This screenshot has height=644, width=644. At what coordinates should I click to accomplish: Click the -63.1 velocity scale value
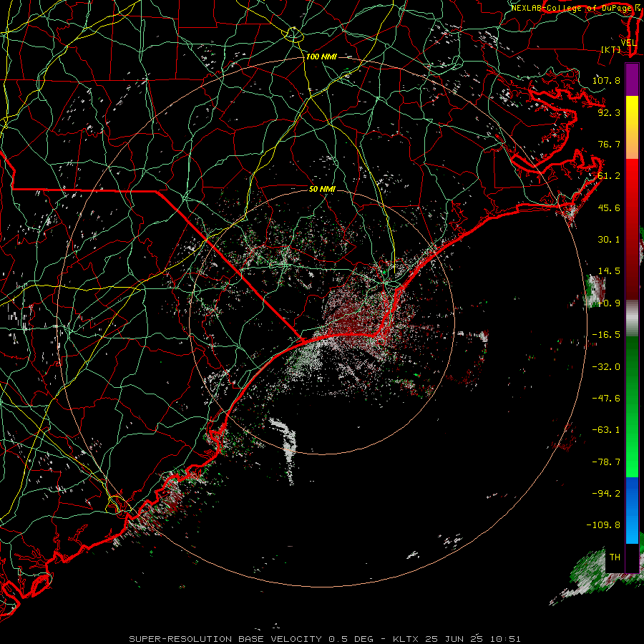[606, 430]
